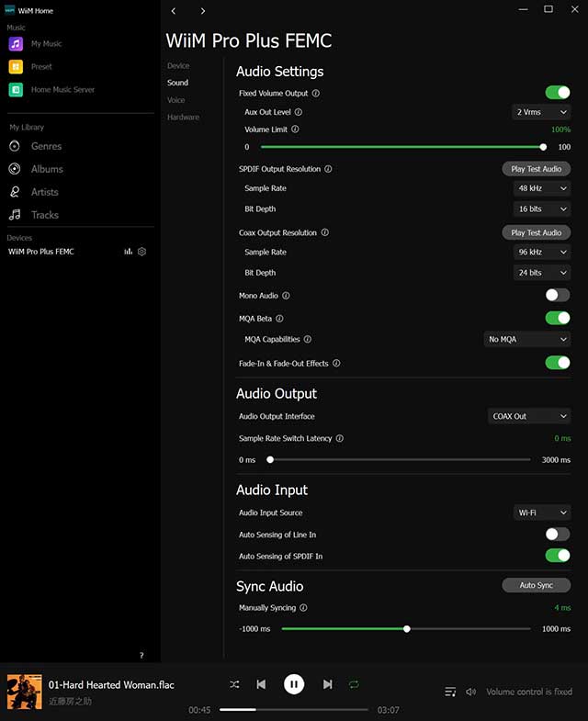Open Aux Out Level 2 Vrms dropdown
The height and width of the screenshot is (721, 588).
click(541, 112)
